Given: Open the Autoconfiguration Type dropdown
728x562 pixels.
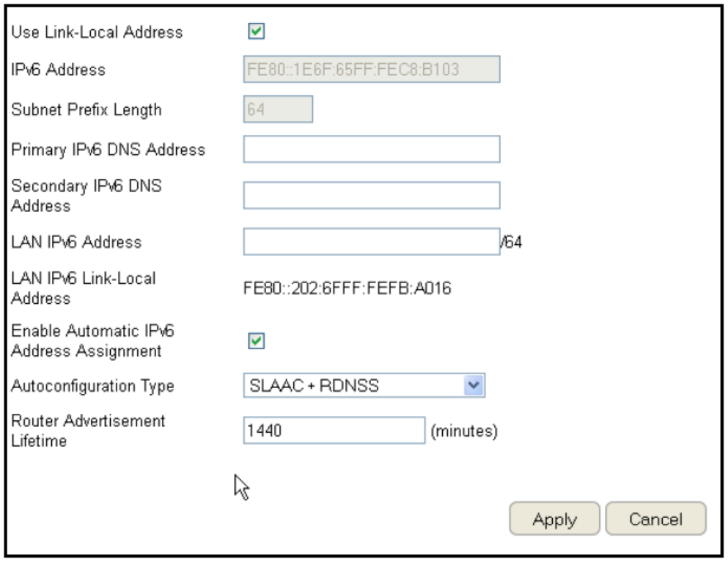Looking at the screenshot, I should [x=475, y=385].
